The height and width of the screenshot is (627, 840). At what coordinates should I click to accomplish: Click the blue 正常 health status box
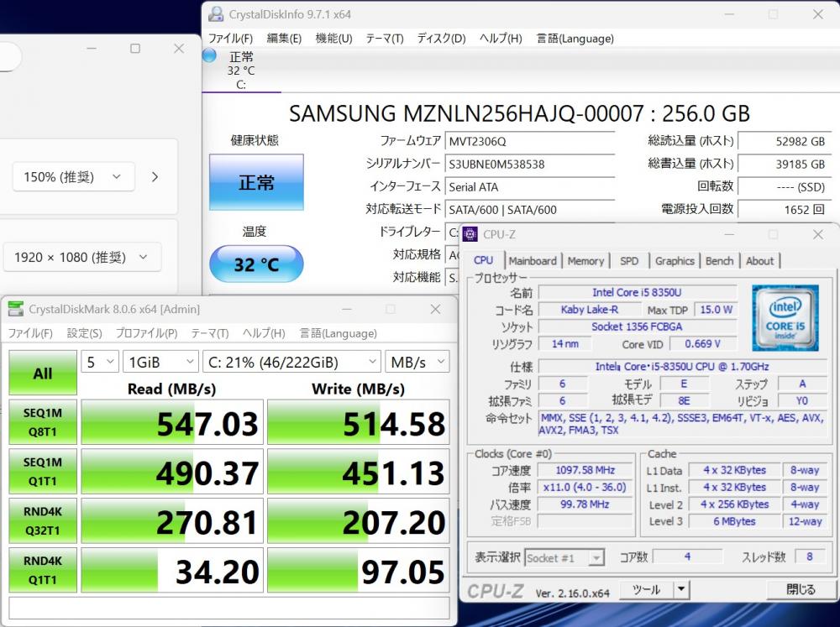click(256, 182)
